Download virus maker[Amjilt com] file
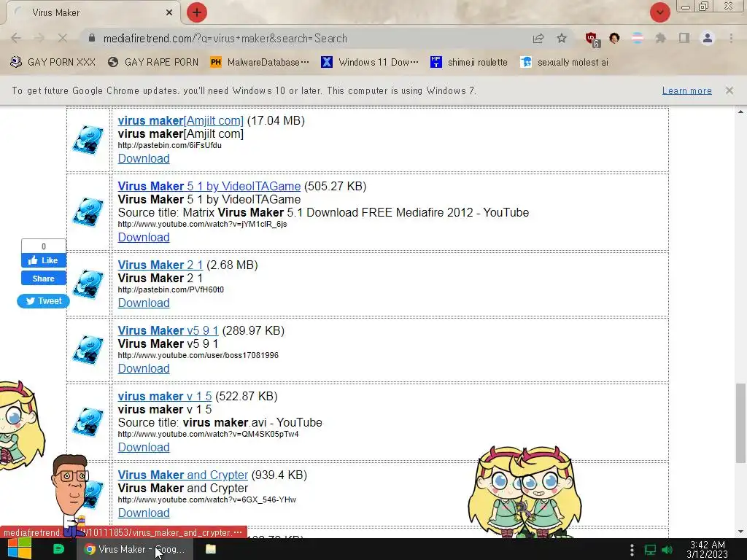The image size is (747, 560). coord(144,158)
